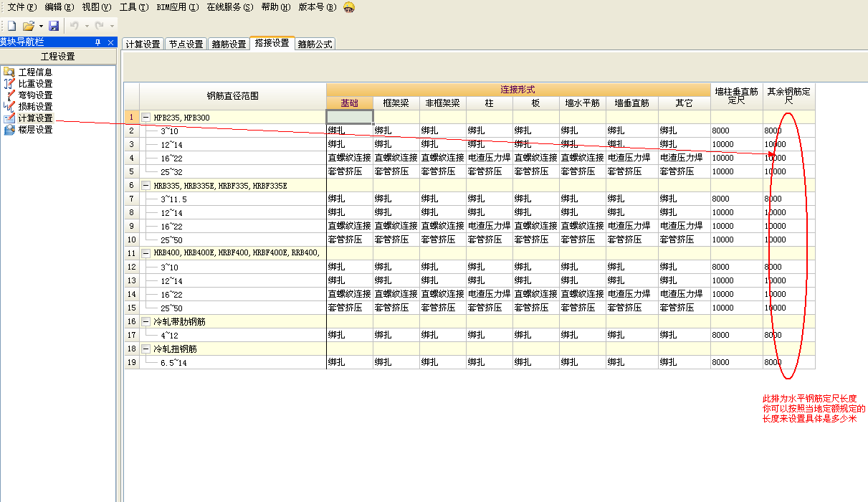Click the 墙柱垂直筋定尺 column header

[736, 96]
